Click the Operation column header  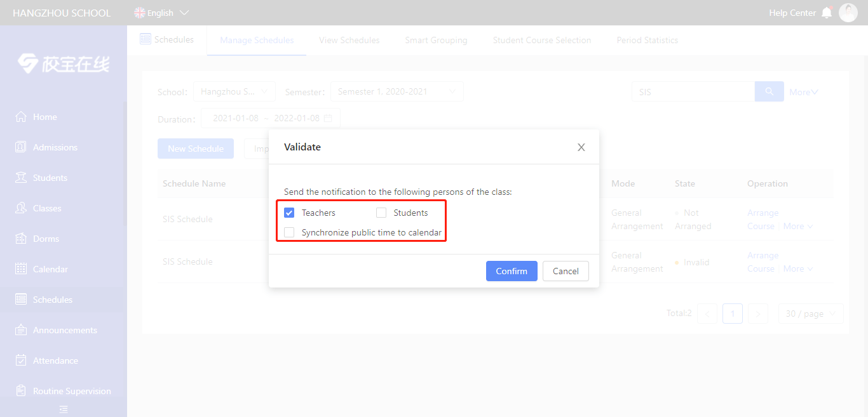(768, 183)
